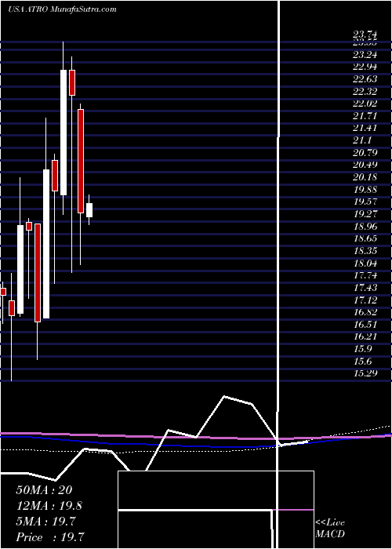Click the 21.41 price axis label

[365, 128]
